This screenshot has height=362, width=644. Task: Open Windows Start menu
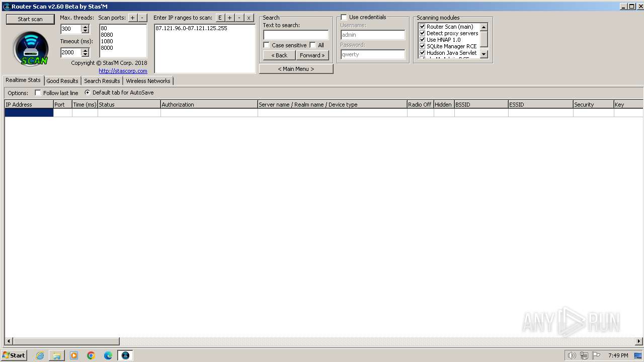14,355
